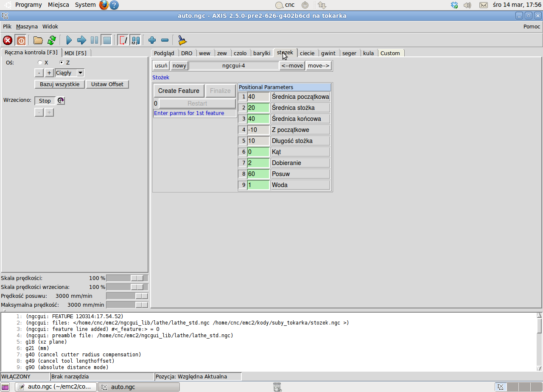The image size is (543, 392).
Task: Click shutdown power icon in top panel
Action: [x=305, y=5]
